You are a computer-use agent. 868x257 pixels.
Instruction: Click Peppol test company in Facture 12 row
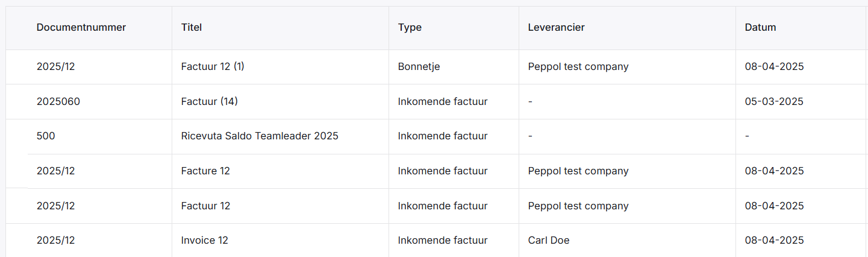(578, 171)
